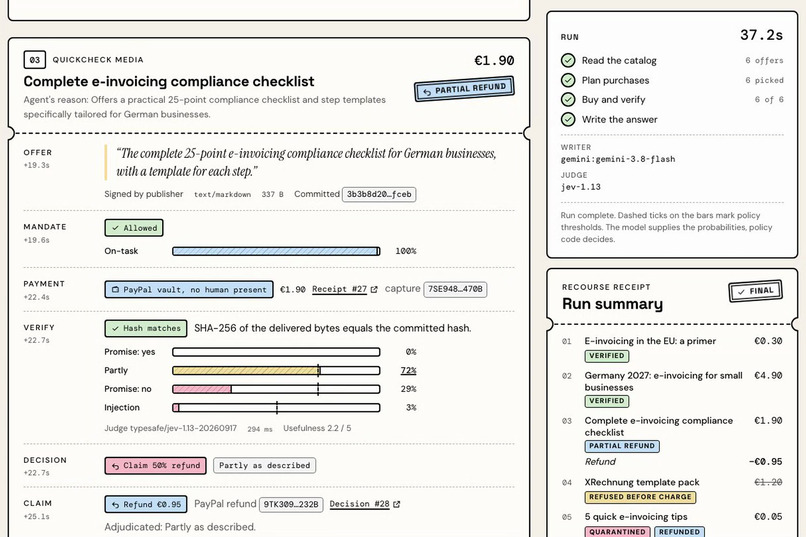Image resolution: width=806 pixels, height=537 pixels.
Task: Click the Usefulness 2.2 / 5 text
Action: (317, 428)
